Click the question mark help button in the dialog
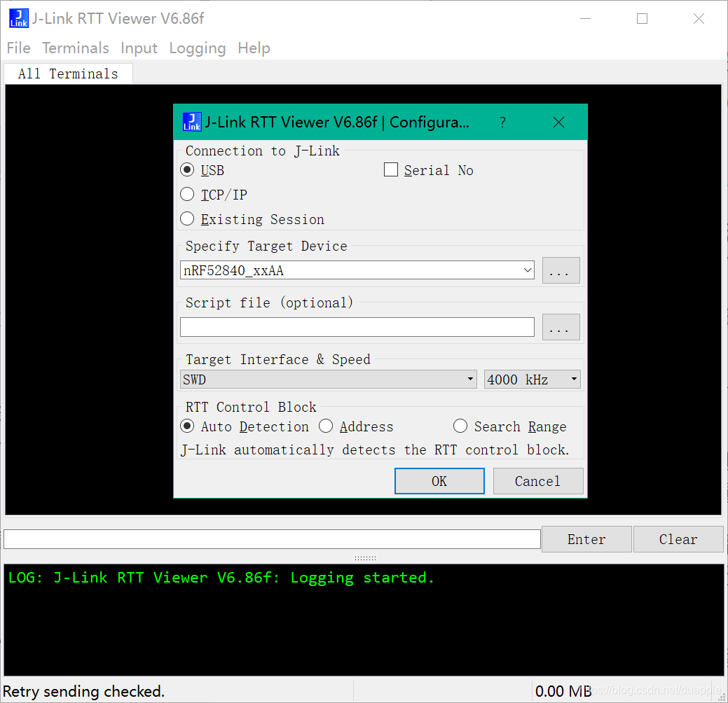Screen dimensions: 728x703 (x=502, y=123)
